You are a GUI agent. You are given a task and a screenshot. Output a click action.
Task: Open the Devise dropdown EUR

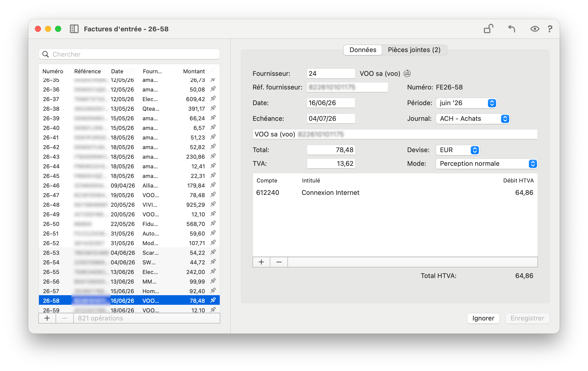tap(458, 150)
